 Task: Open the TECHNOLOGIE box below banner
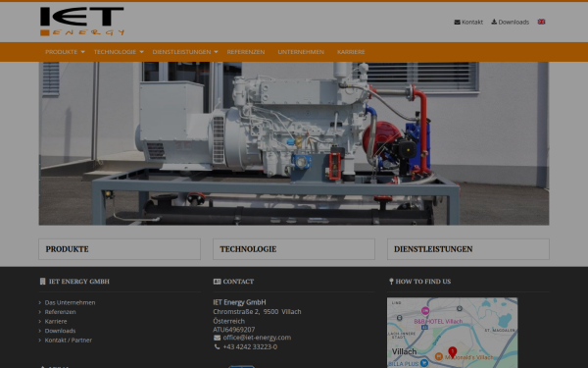click(x=294, y=249)
